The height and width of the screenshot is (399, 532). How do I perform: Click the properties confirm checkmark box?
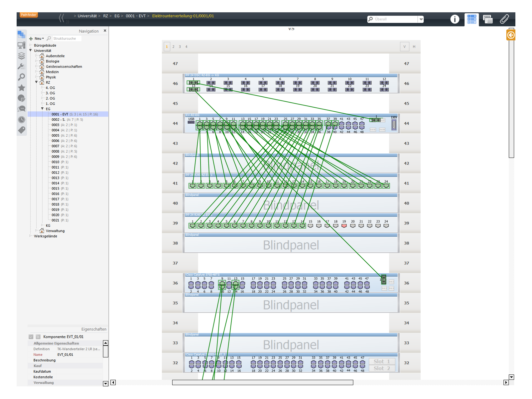tap(31, 337)
